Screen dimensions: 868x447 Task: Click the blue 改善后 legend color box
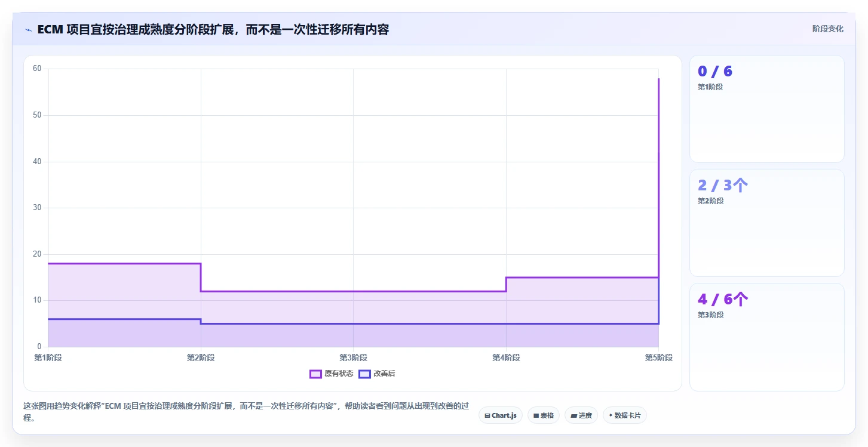tap(364, 374)
